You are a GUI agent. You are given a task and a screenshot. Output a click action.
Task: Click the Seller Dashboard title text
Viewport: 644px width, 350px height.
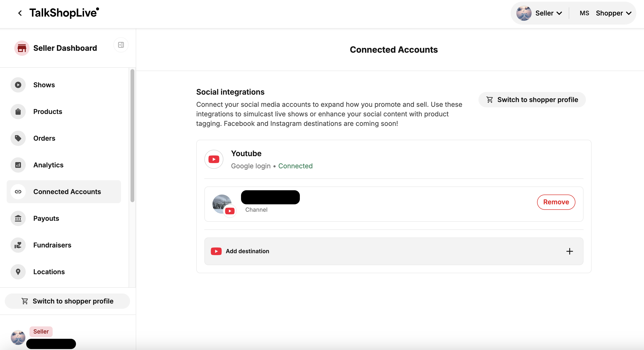pyautogui.click(x=65, y=48)
